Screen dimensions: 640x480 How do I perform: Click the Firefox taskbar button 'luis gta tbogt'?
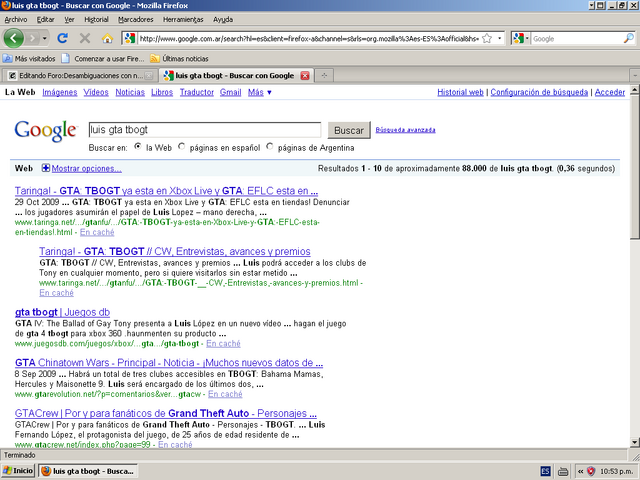coord(88,471)
